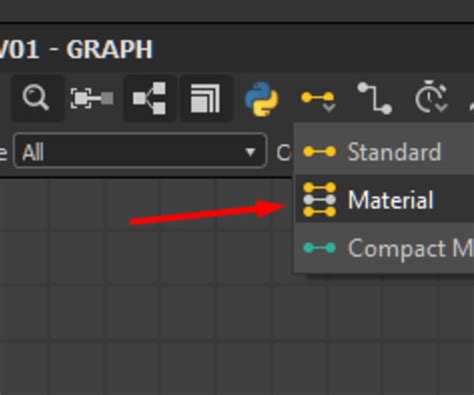Click the orthogonal link routing icon
Image resolution: width=474 pixels, height=395 pixels.
(x=375, y=99)
